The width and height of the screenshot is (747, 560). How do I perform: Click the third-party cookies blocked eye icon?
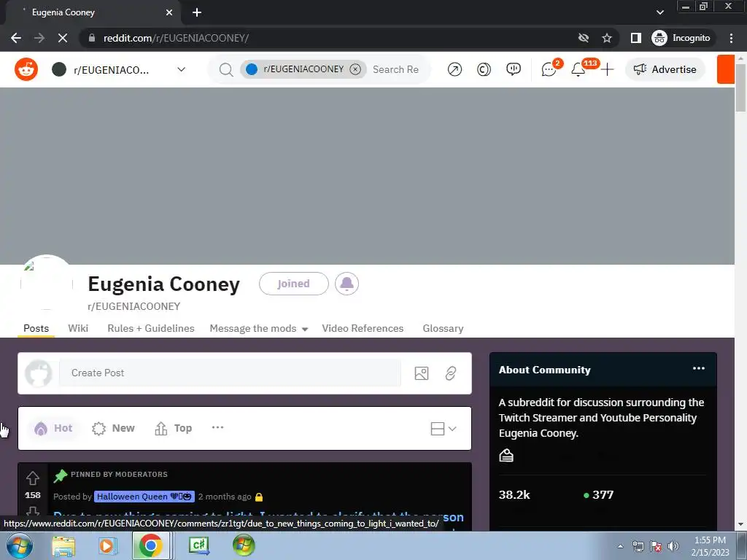click(x=583, y=38)
